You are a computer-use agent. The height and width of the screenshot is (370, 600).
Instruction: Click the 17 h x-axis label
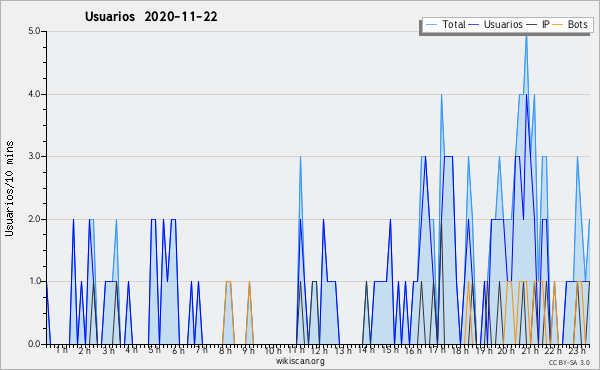point(437,350)
